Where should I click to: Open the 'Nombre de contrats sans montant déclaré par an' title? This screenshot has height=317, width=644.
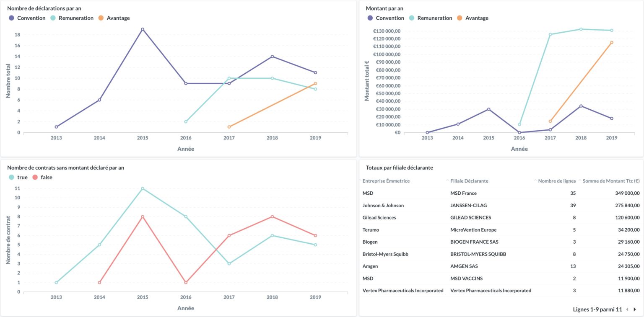tap(65, 168)
